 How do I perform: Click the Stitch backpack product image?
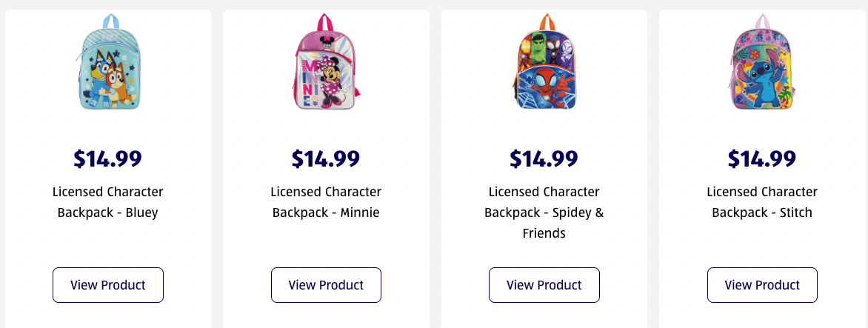point(762,63)
